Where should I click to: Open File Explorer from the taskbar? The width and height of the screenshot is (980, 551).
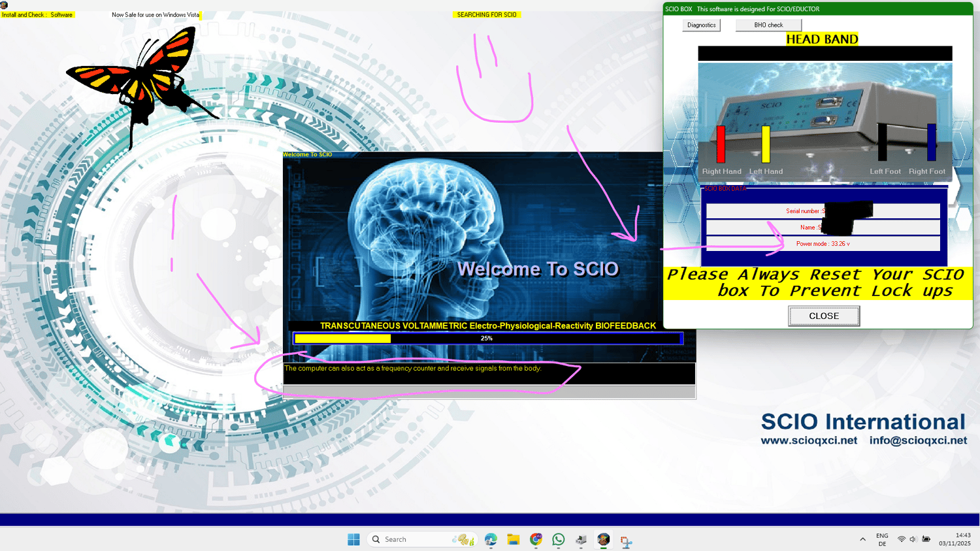(x=514, y=539)
